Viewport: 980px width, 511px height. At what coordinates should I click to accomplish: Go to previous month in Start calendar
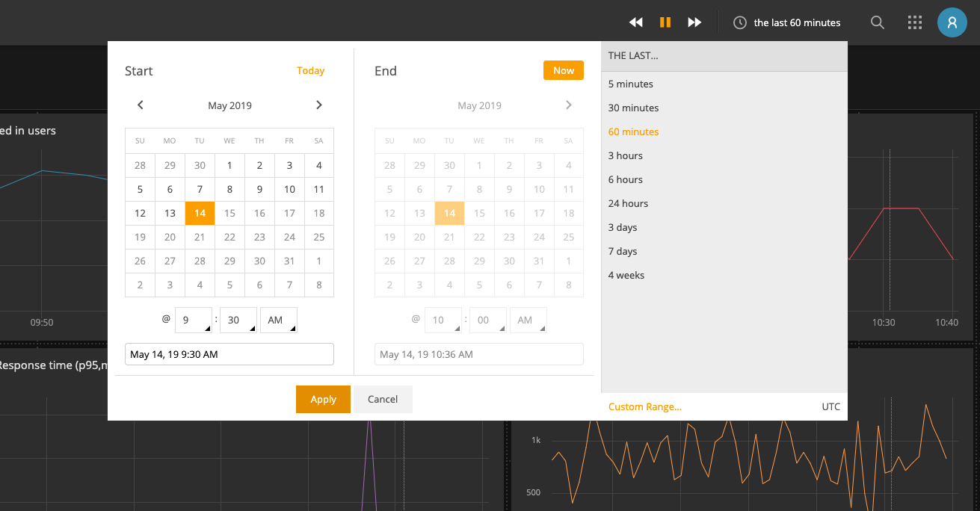pos(140,105)
